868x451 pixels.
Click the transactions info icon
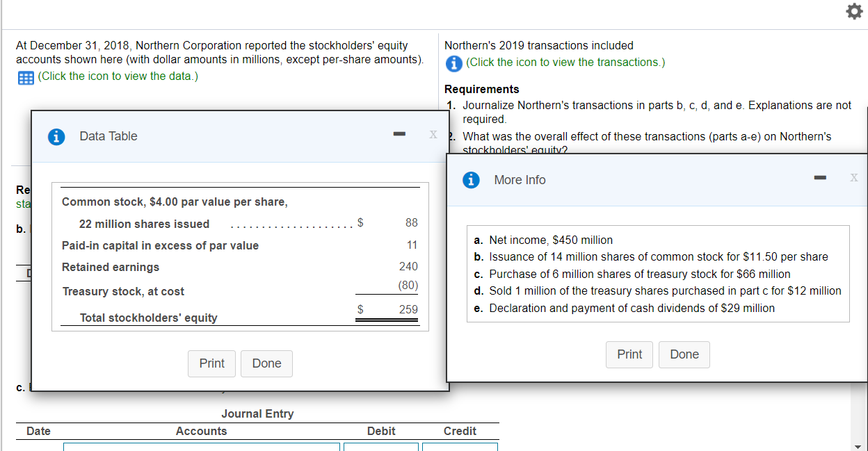[x=454, y=63]
